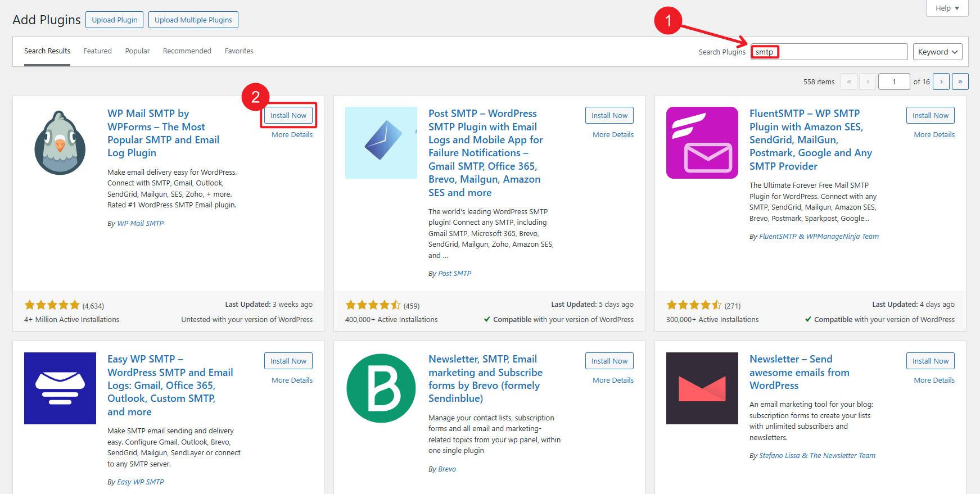Install the WP Mail SMTP plugin
Image resolution: width=980 pixels, height=494 pixels.
click(x=288, y=115)
